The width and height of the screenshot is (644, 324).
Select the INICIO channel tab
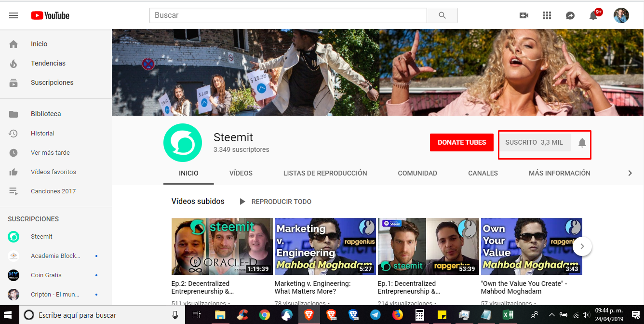[188, 173]
